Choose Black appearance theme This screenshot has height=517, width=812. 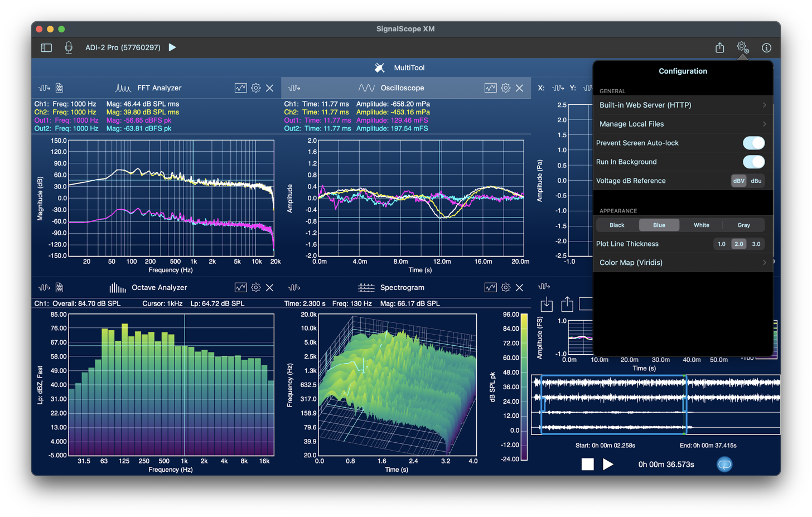[617, 225]
